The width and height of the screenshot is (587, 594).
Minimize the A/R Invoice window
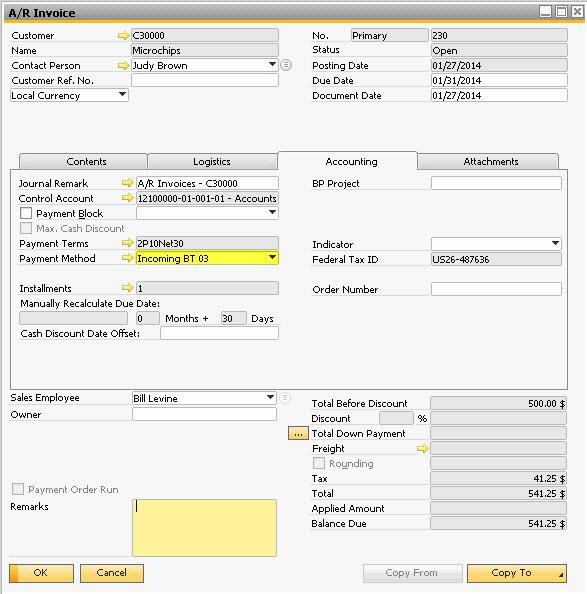click(545, 12)
